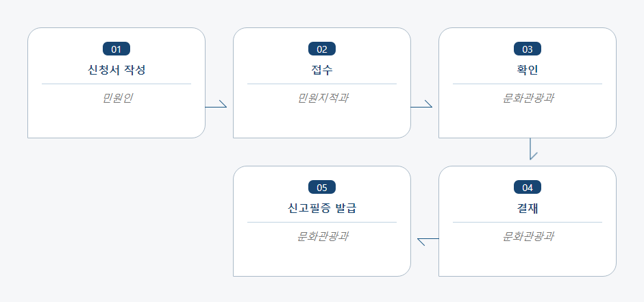
Task: Click 문화관광과 label under 결재
Action: 528,237
